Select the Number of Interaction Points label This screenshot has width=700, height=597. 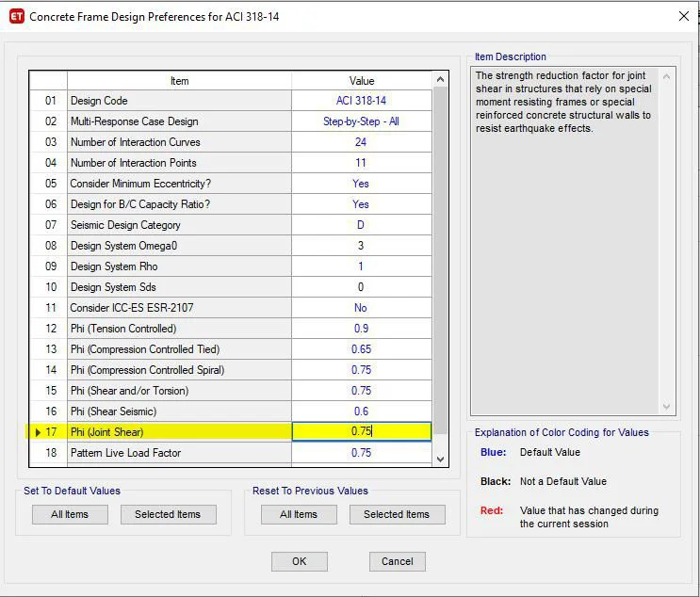click(x=134, y=162)
